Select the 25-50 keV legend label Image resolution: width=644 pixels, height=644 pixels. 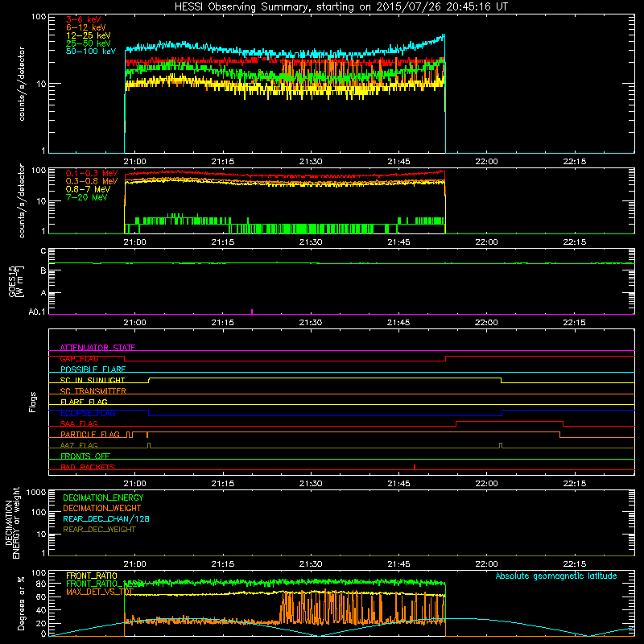pos(89,43)
